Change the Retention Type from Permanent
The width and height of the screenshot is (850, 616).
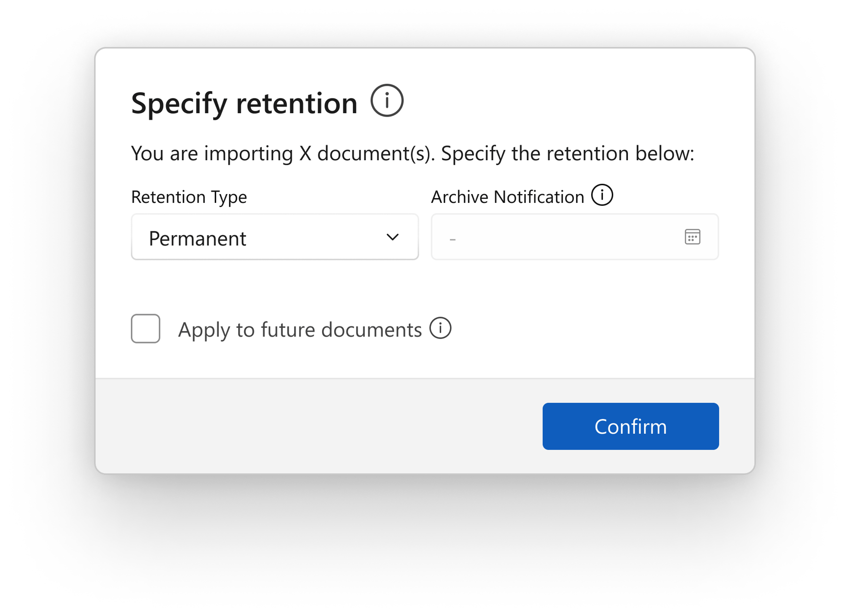coord(275,237)
